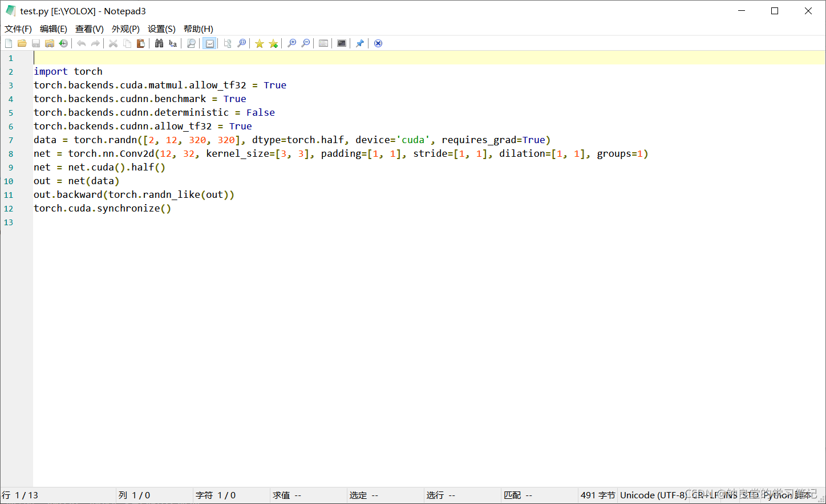Image resolution: width=826 pixels, height=504 pixels.
Task: Open favorites with the star icon
Action: [x=260, y=43]
